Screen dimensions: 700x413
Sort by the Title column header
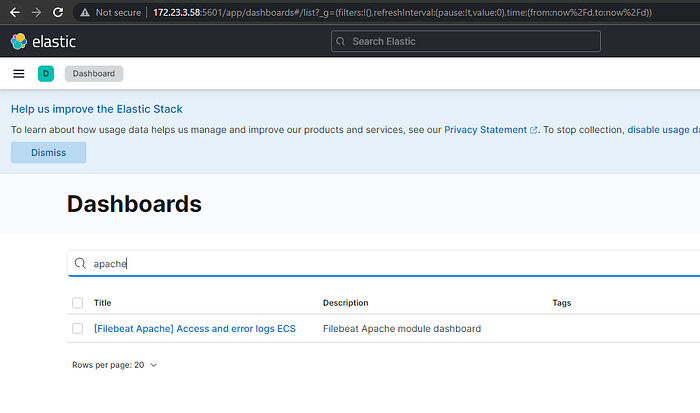coord(102,303)
